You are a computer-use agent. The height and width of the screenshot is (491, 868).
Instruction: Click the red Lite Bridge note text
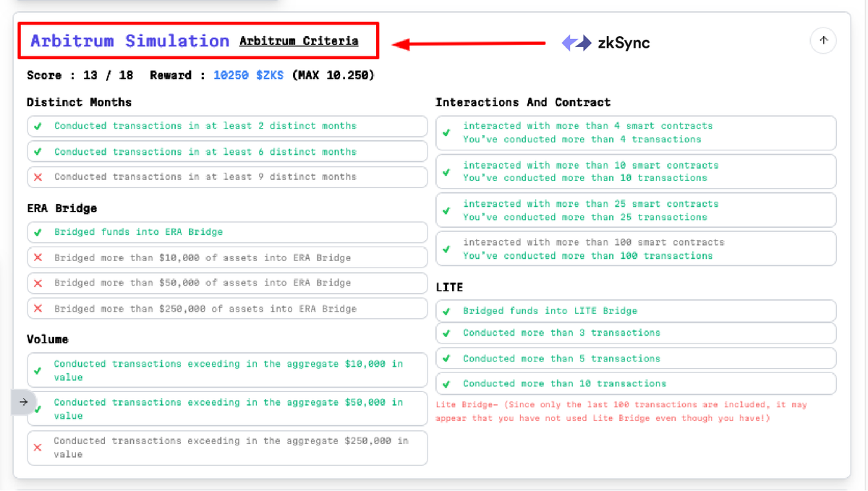point(621,411)
